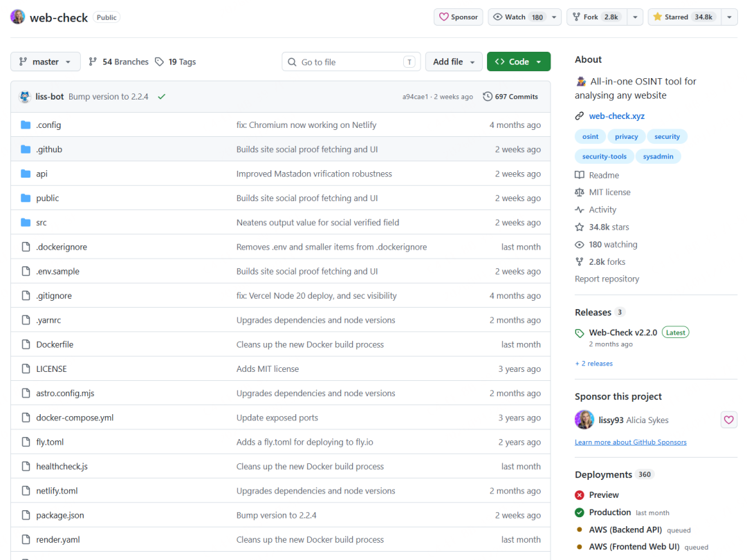This screenshot has width=747, height=560.
Task: Select the privacy topic tag
Action: click(x=626, y=137)
